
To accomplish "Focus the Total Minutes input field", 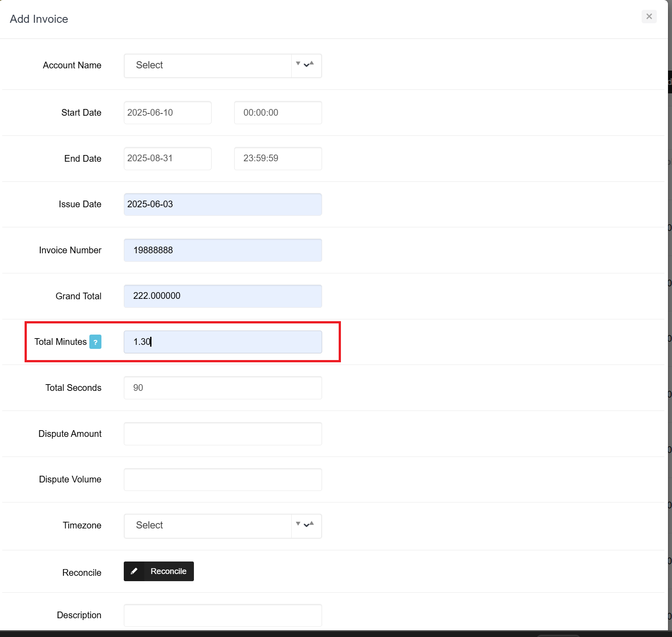I will tap(223, 342).
